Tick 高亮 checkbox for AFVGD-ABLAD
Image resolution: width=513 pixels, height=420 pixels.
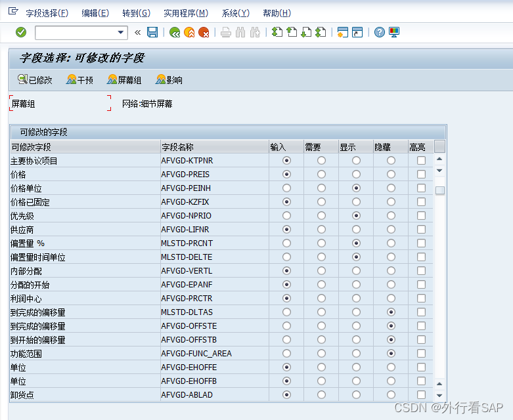tap(422, 395)
